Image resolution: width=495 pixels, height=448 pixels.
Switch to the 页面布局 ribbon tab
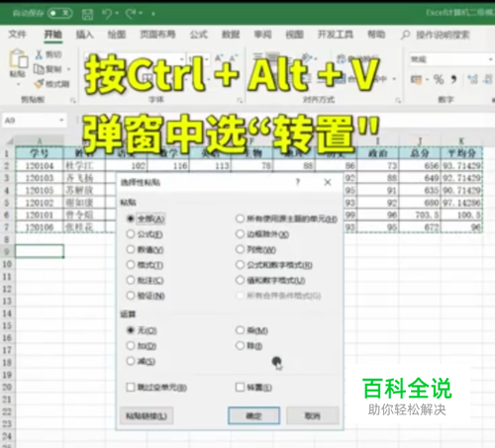point(157,35)
